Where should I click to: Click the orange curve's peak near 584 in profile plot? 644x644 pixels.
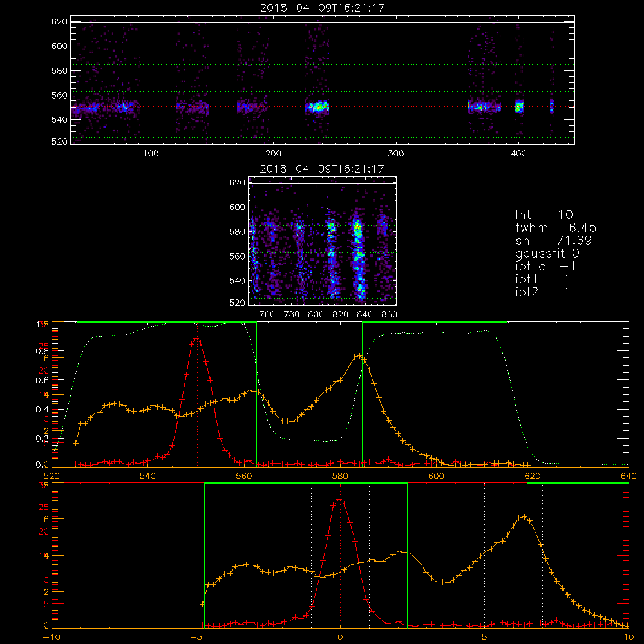tap(359, 356)
